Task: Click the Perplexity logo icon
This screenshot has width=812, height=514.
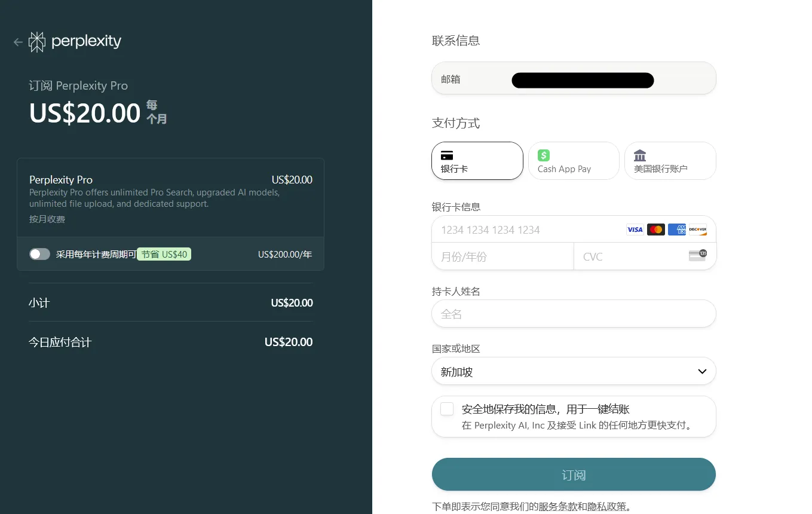Action: pos(37,42)
